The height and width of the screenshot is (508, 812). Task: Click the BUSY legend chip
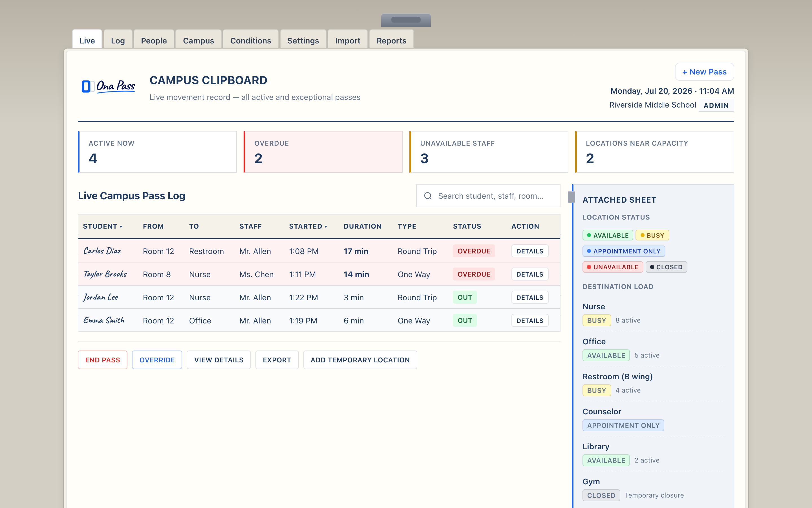(652, 235)
